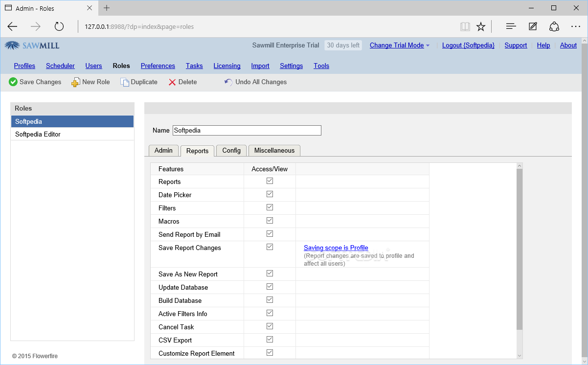
Task: Open Change Trial Mode dropdown
Action: pyautogui.click(x=400, y=46)
